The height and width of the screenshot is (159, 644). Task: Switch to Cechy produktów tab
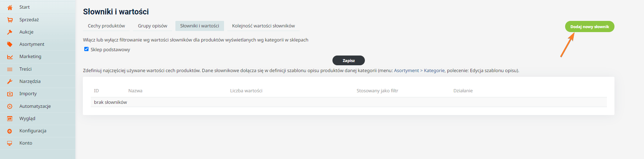106,26
